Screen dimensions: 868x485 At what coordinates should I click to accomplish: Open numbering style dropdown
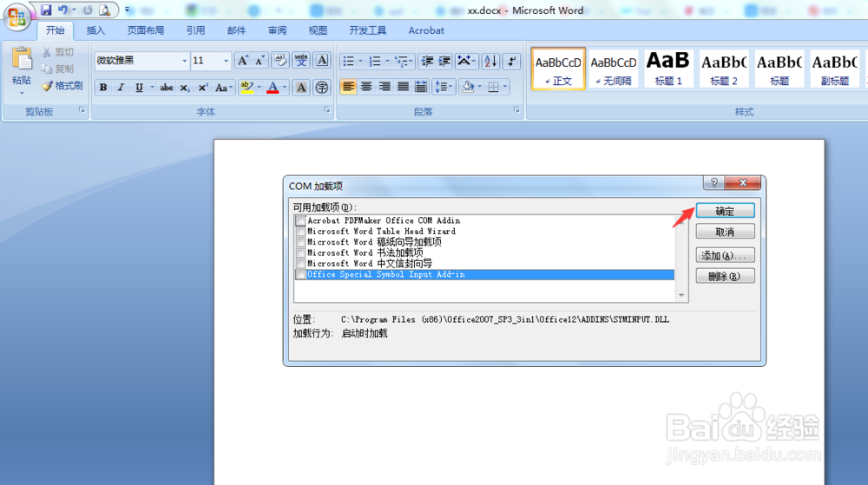point(387,61)
